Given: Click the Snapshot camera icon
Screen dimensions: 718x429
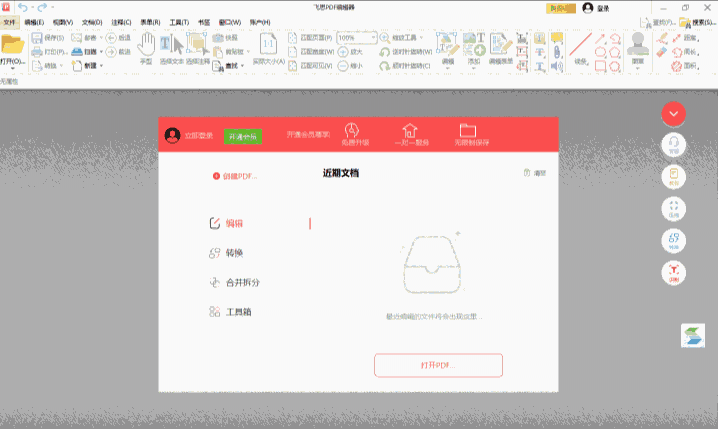Looking at the screenshot, I should point(218,38).
